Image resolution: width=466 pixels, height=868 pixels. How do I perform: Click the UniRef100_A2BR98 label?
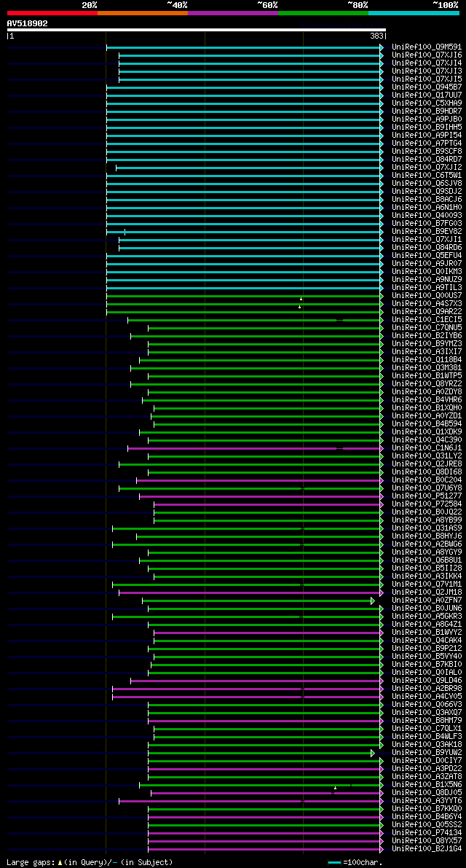(426, 689)
